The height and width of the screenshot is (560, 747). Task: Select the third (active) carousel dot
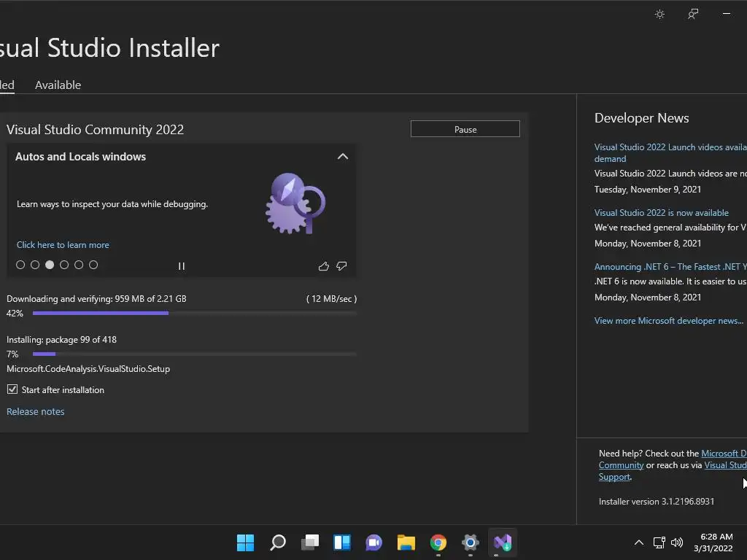click(x=50, y=265)
